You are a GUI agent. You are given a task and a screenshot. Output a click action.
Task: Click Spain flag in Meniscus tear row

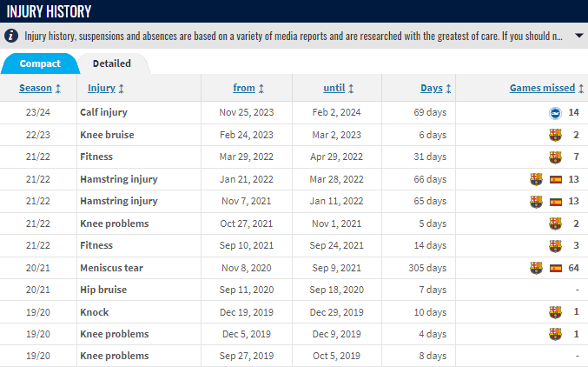pyautogui.click(x=556, y=268)
